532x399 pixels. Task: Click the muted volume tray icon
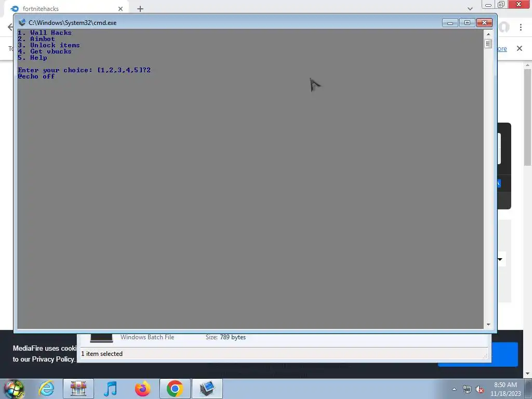480,389
